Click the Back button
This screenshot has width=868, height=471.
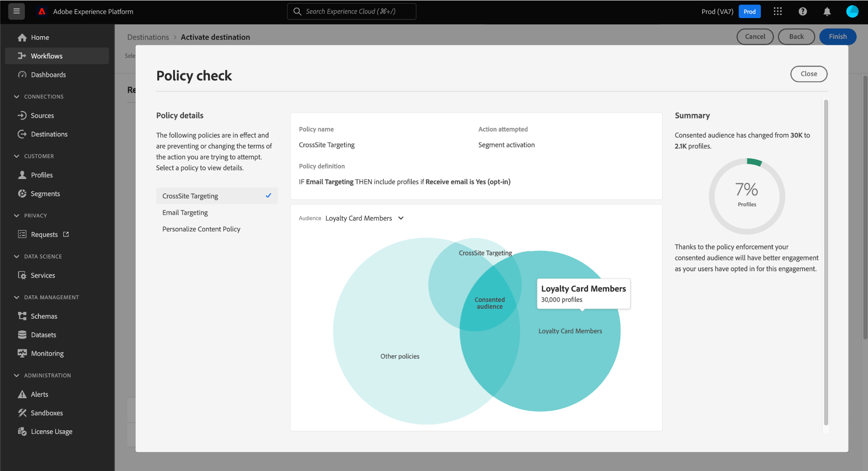click(x=797, y=37)
